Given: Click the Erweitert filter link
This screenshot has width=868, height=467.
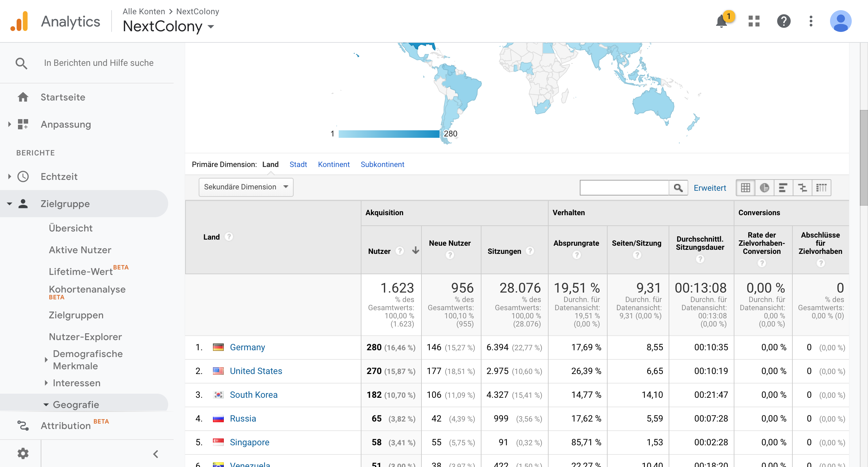Looking at the screenshot, I should point(710,188).
